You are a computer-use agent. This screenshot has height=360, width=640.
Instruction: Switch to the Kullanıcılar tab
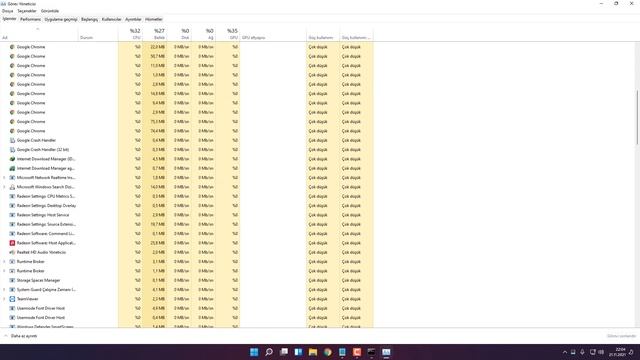[111, 19]
